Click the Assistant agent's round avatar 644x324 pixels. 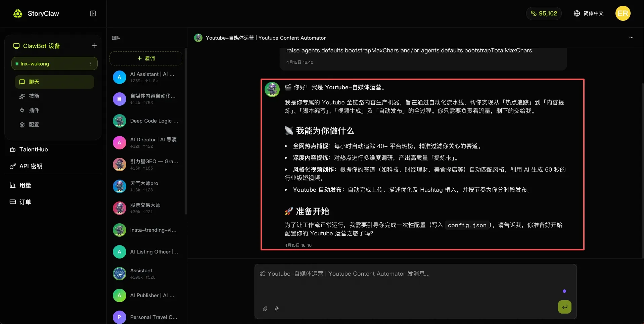click(x=119, y=274)
